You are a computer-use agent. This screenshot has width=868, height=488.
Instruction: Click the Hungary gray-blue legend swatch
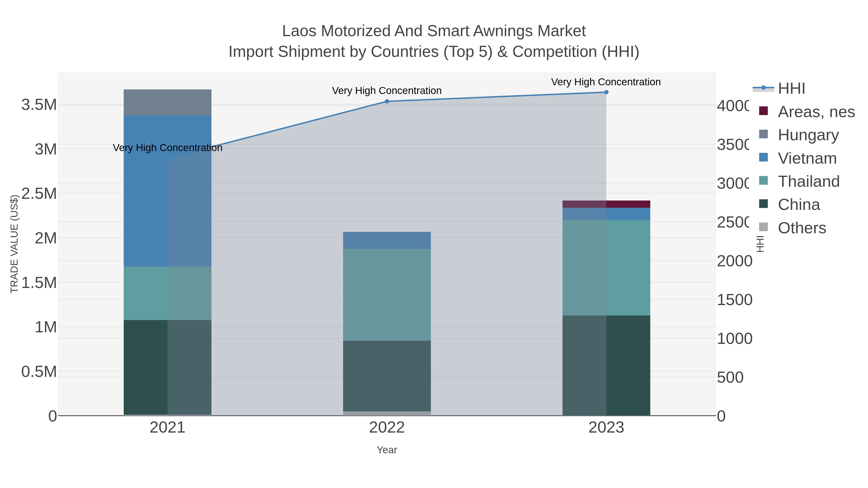click(x=764, y=134)
